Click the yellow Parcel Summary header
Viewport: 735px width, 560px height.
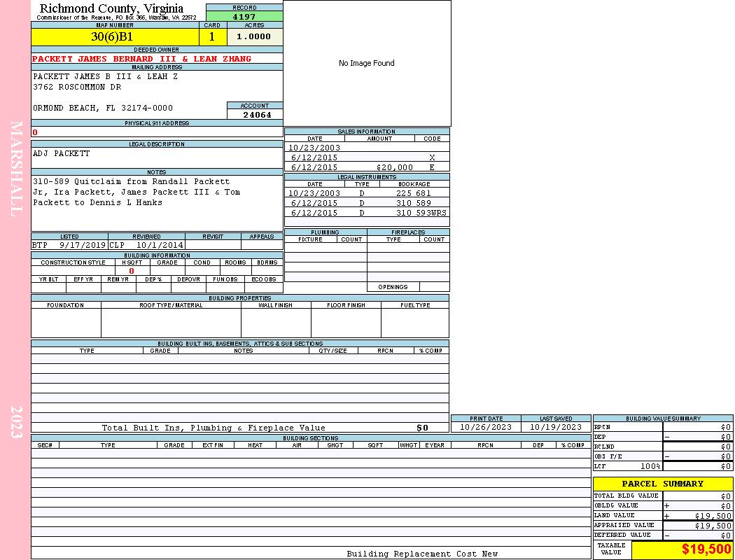(x=662, y=484)
